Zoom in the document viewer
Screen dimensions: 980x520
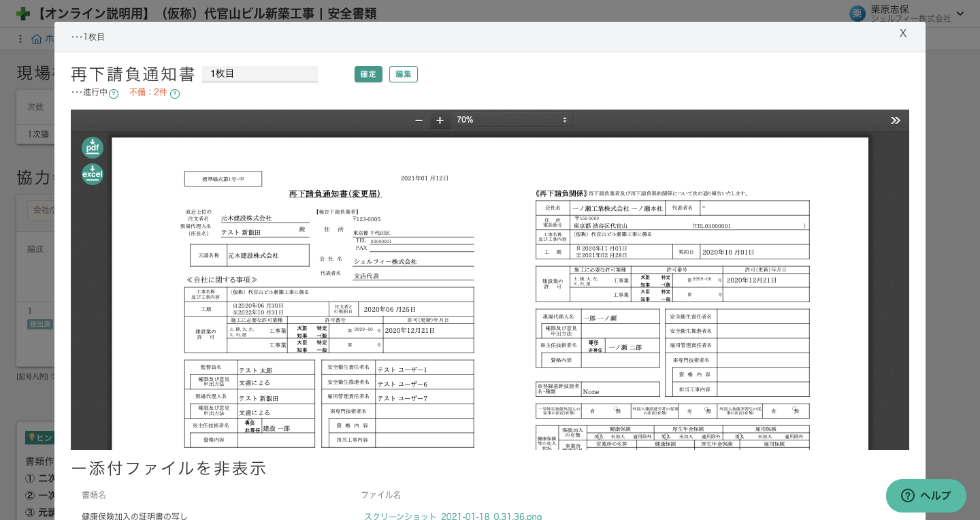tap(440, 120)
